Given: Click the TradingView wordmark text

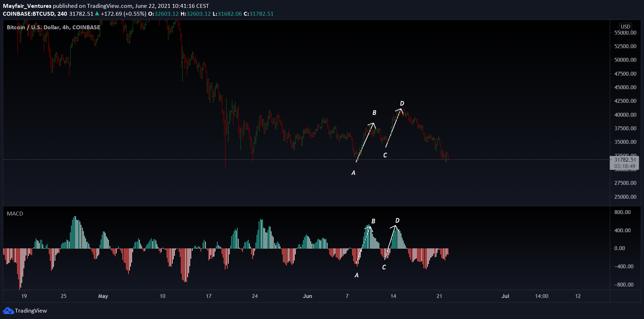Looking at the screenshot, I should [31, 311].
